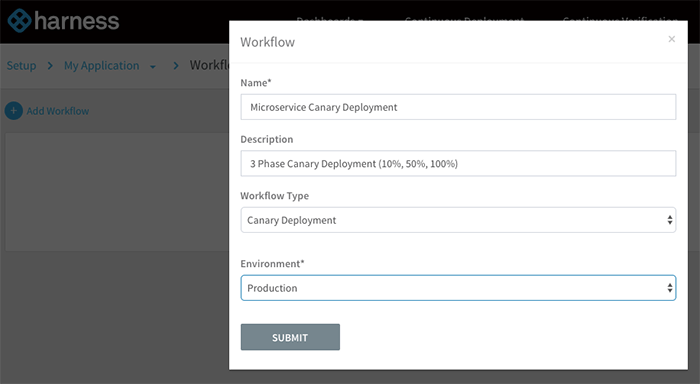Open the Environment dropdown showing Production
Screen dimensions: 700x384
click(458, 288)
